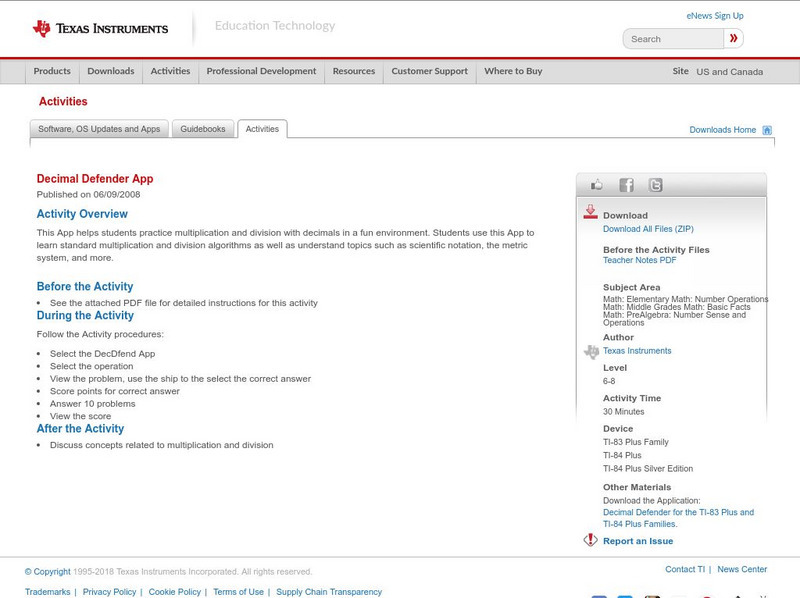Click the Downloads Home house icon

(x=767, y=130)
